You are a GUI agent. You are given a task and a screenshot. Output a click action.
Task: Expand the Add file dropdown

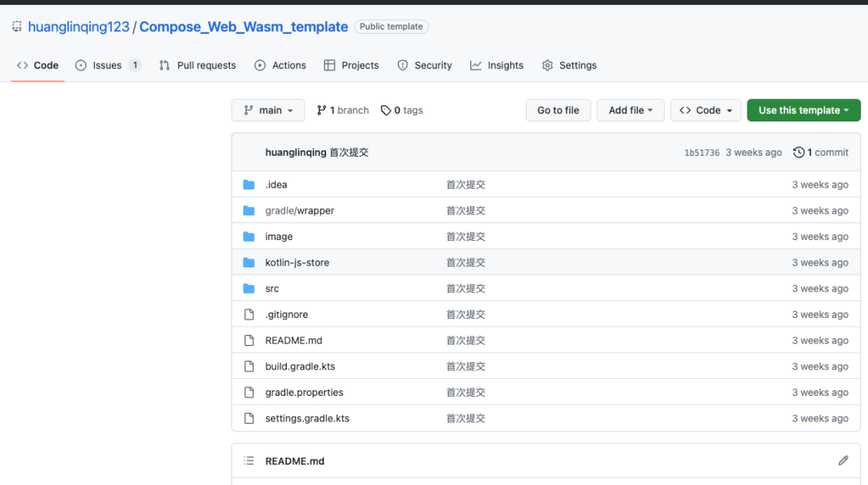pos(630,110)
